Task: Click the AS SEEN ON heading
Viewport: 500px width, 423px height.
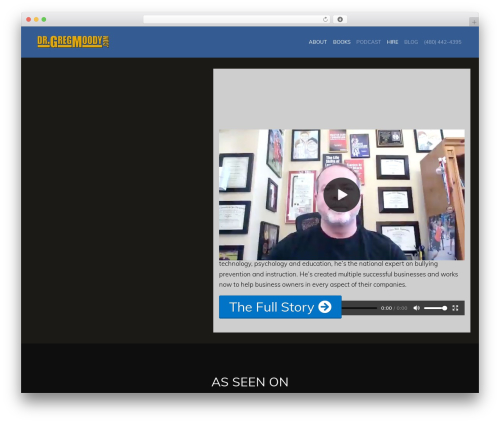Action: click(250, 382)
